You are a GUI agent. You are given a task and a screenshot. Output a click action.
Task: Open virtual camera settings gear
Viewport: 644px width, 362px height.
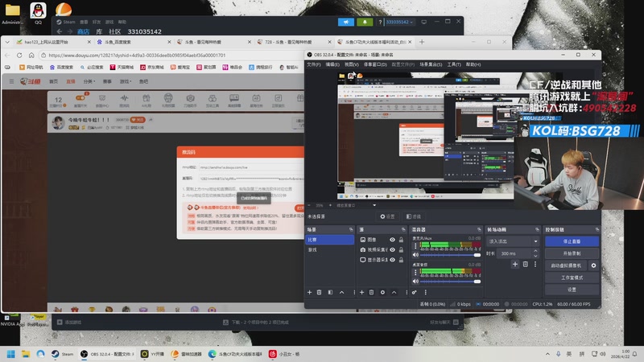593,265
